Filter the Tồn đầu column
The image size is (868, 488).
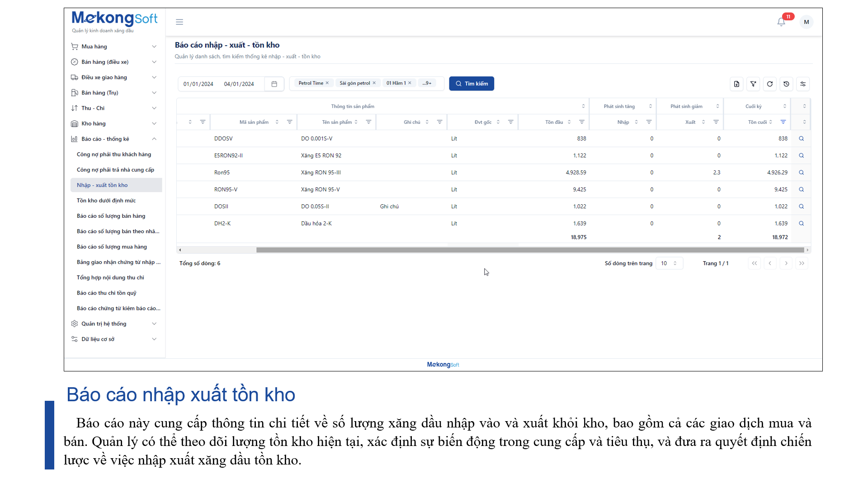pyautogui.click(x=582, y=122)
